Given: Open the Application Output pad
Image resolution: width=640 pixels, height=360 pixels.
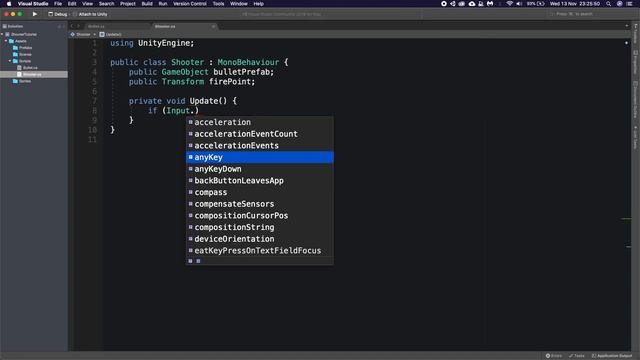Looking at the screenshot, I should tap(612, 356).
